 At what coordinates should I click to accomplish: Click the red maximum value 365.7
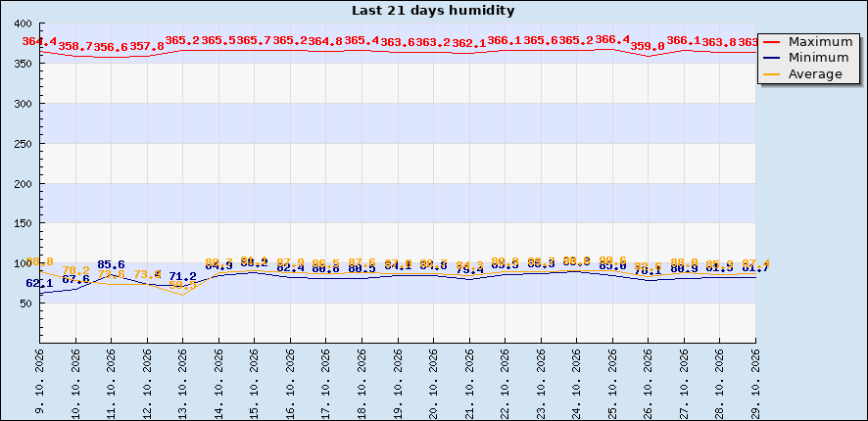255,41
